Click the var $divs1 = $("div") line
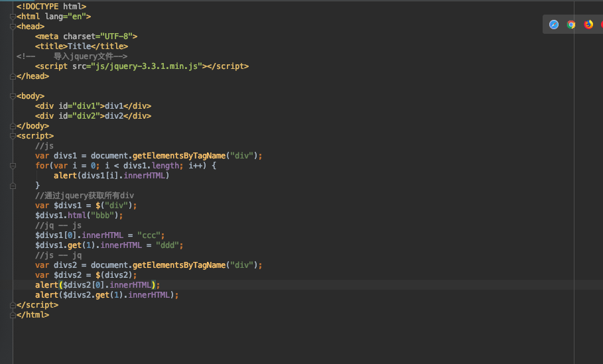Screen dimensions: 603x364 pos(86,206)
